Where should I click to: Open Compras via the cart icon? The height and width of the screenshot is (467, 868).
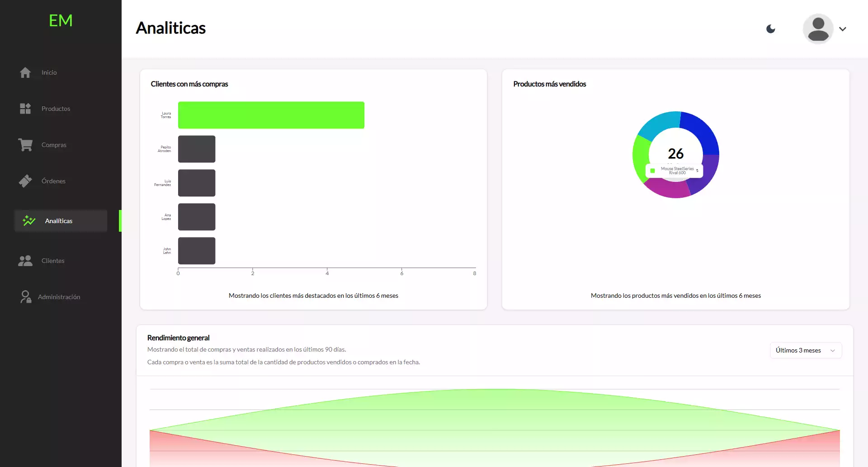tap(26, 145)
